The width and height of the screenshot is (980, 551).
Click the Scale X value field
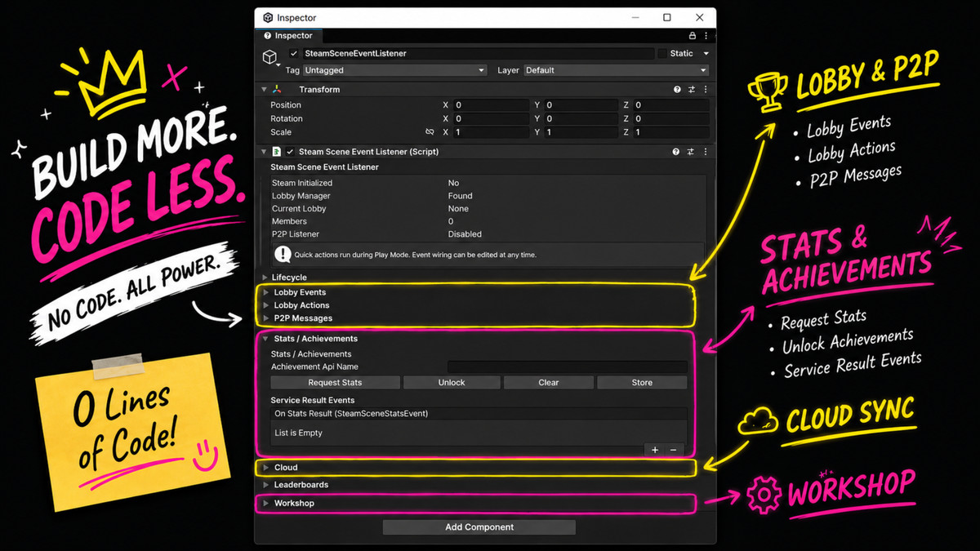coord(492,132)
